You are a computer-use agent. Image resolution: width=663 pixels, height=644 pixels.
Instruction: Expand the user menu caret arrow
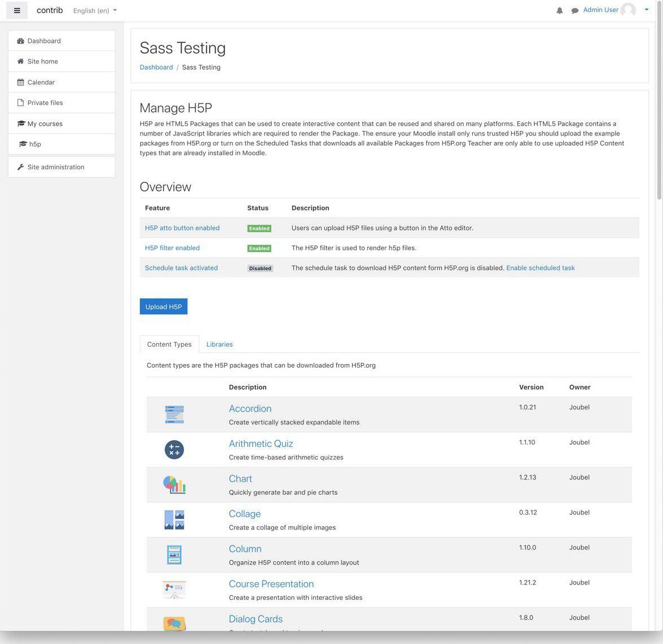coord(647,10)
